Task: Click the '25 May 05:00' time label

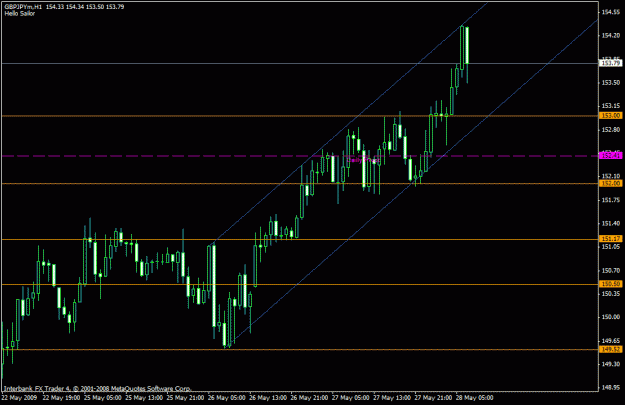Action: point(102,398)
